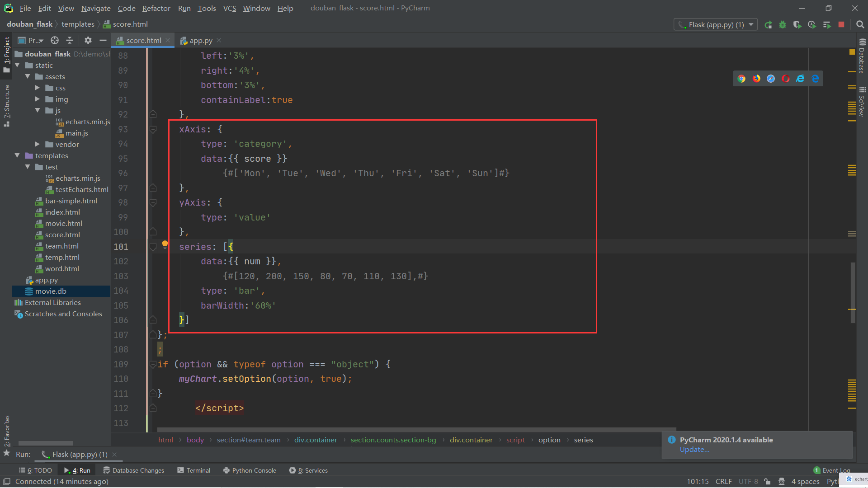
Task: Open page in Firefox browser icon
Action: coord(756,79)
